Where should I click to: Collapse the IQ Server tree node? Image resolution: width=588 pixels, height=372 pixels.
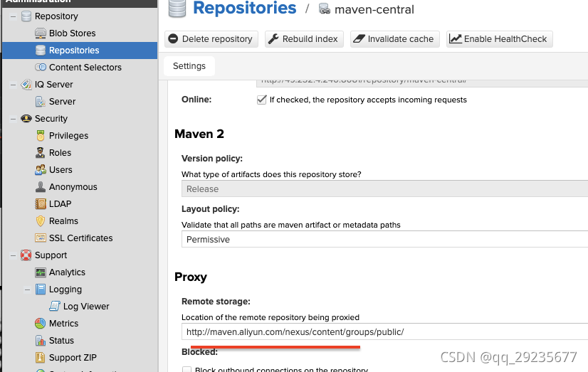click(x=13, y=85)
